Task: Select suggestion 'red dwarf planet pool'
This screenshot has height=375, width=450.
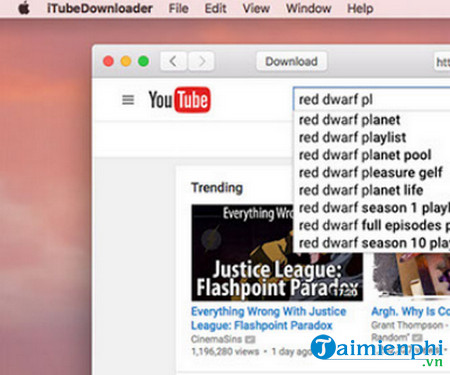Action: click(x=372, y=155)
